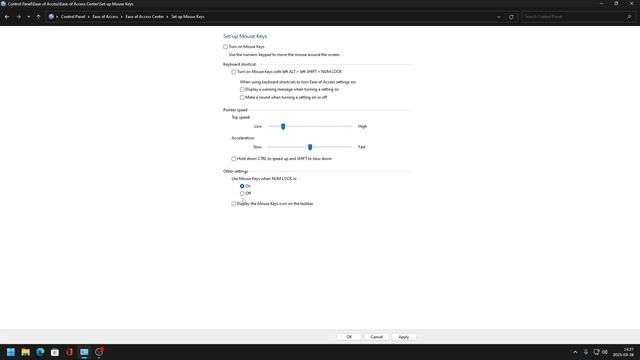640x360 pixels.
Task: Adjust the Top speed slider thumb
Action: point(283,127)
